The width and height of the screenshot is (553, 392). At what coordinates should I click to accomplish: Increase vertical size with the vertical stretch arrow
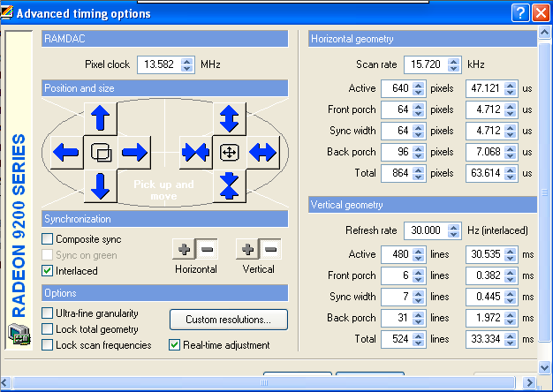(x=230, y=119)
